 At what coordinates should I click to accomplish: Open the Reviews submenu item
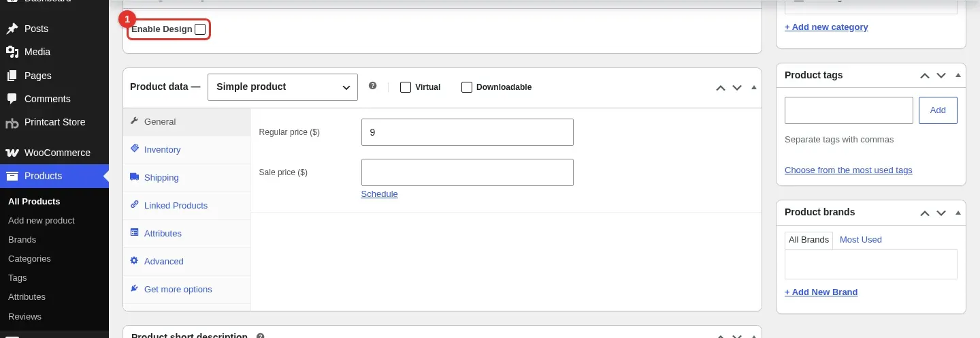24,317
